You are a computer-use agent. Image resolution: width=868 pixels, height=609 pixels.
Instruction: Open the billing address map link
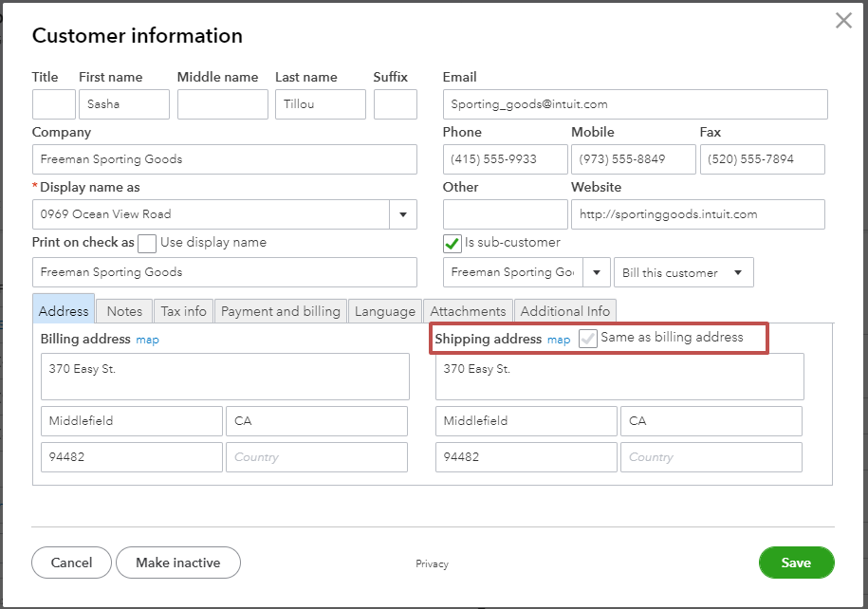pos(147,339)
